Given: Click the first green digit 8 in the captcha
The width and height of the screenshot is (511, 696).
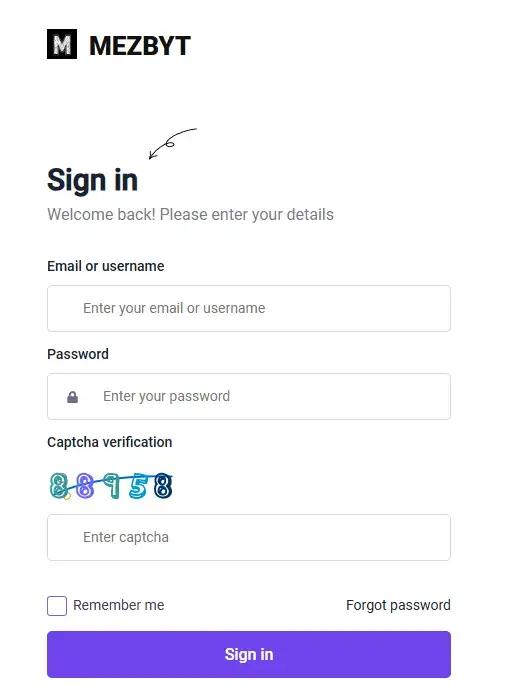Looking at the screenshot, I should [x=59, y=485].
